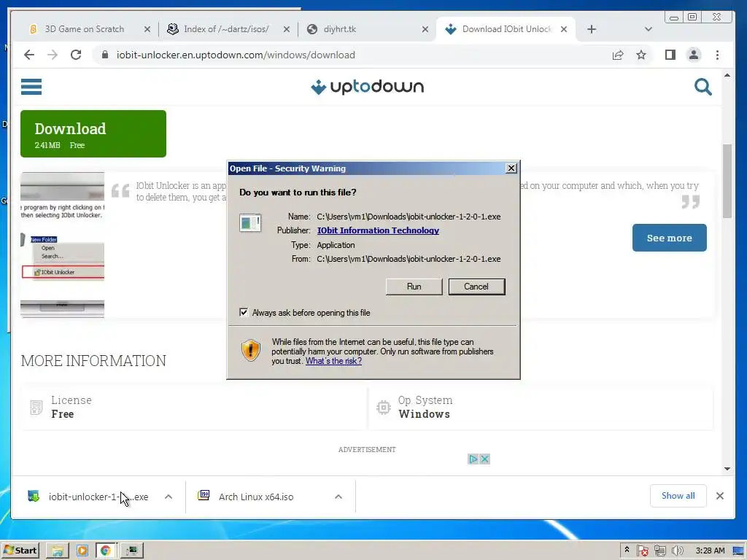This screenshot has height=560, width=747.
Task: Click the uptodown search magnifier
Action: point(703,87)
